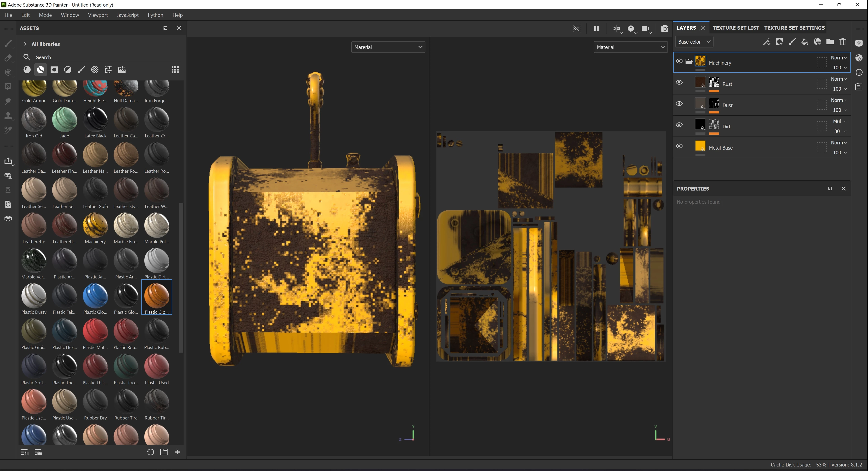Toggle visibility of the Dust layer

679,104
